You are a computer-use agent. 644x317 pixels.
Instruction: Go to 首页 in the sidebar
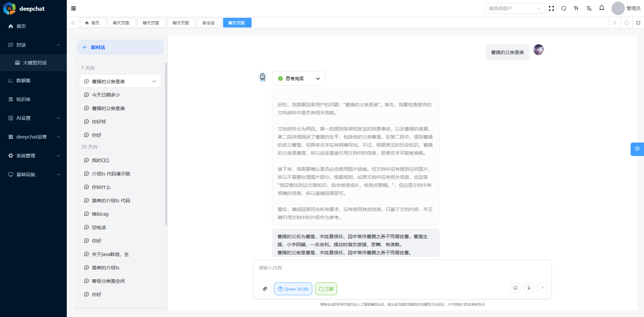tap(33, 26)
